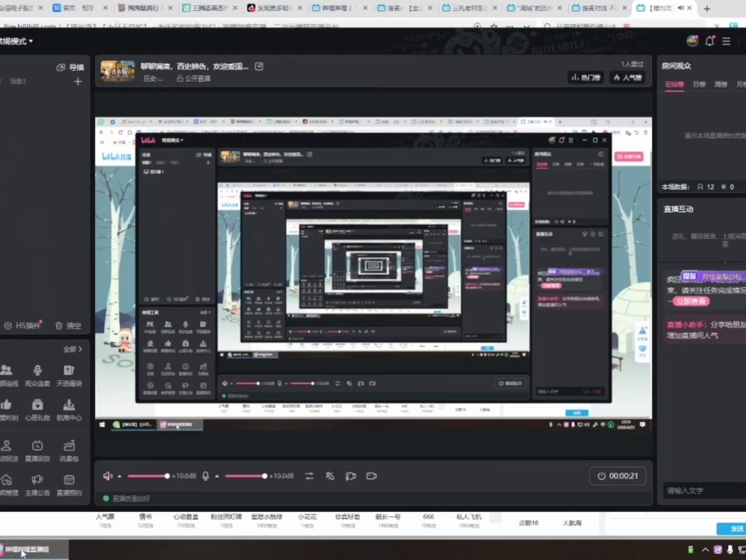
Task: Click the crossed-out tool icon in control bar
Action: tap(330, 476)
